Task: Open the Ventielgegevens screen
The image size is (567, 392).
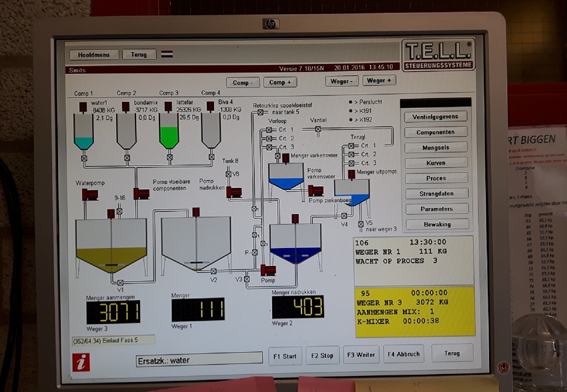Action: [x=436, y=115]
